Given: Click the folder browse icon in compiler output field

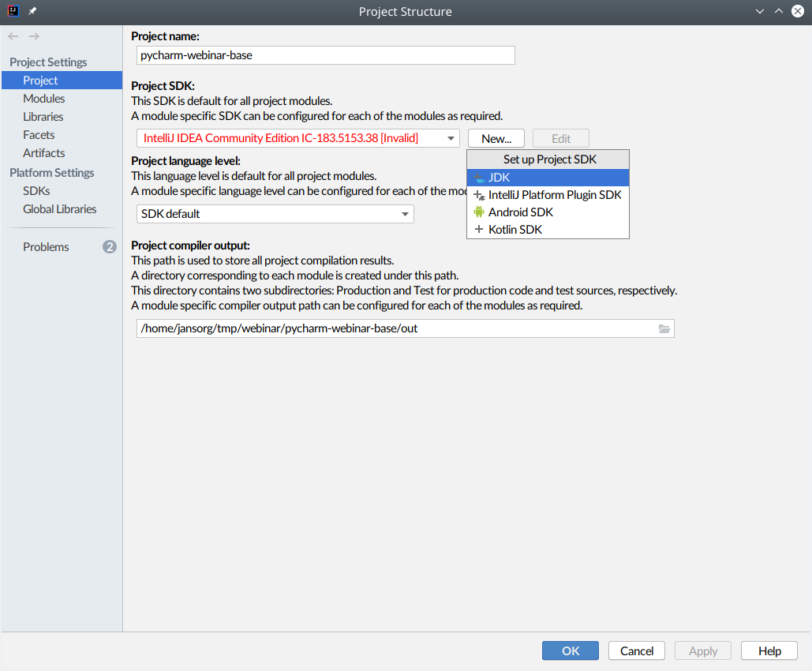Looking at the screenshot, I should [664, 328].
